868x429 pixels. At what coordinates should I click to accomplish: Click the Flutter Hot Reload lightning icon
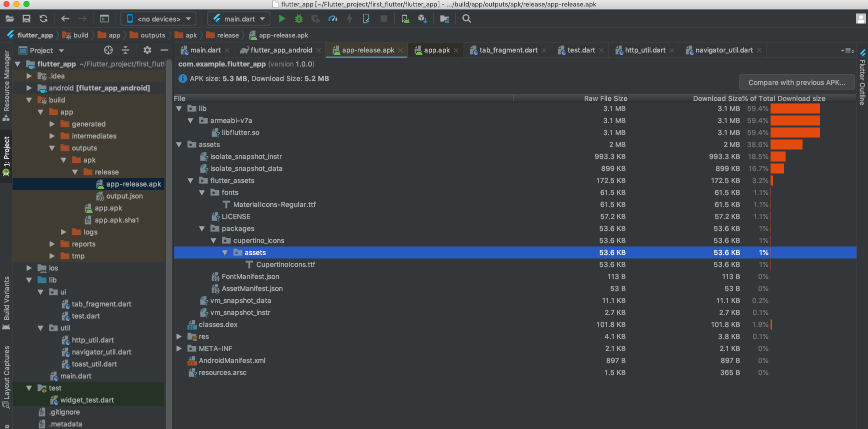pyautogui.click(x=350, y=19)
